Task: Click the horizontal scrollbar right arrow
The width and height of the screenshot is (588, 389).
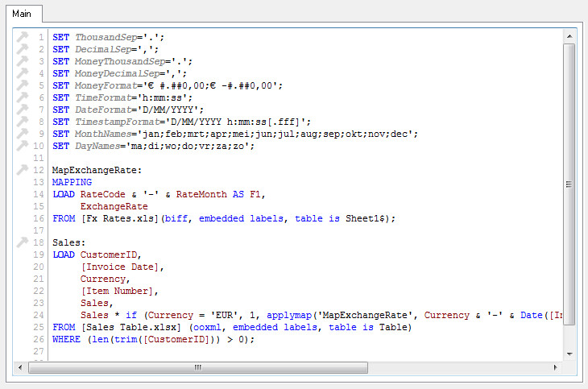Action: [x=555, y=367]
